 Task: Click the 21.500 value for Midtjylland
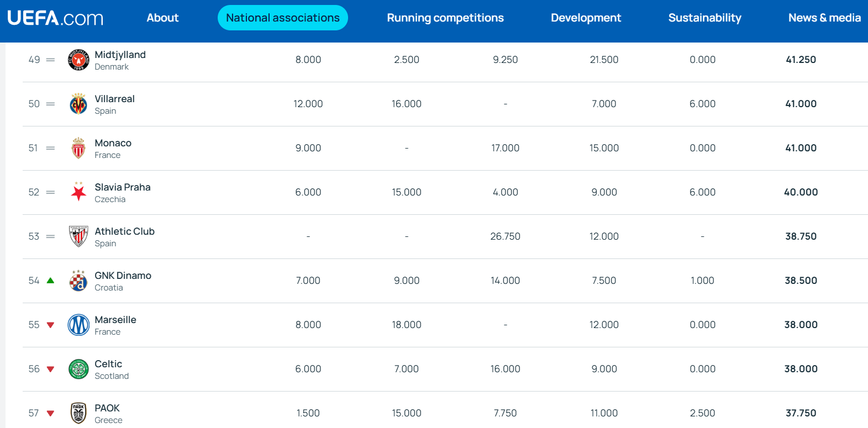(604, 60)
